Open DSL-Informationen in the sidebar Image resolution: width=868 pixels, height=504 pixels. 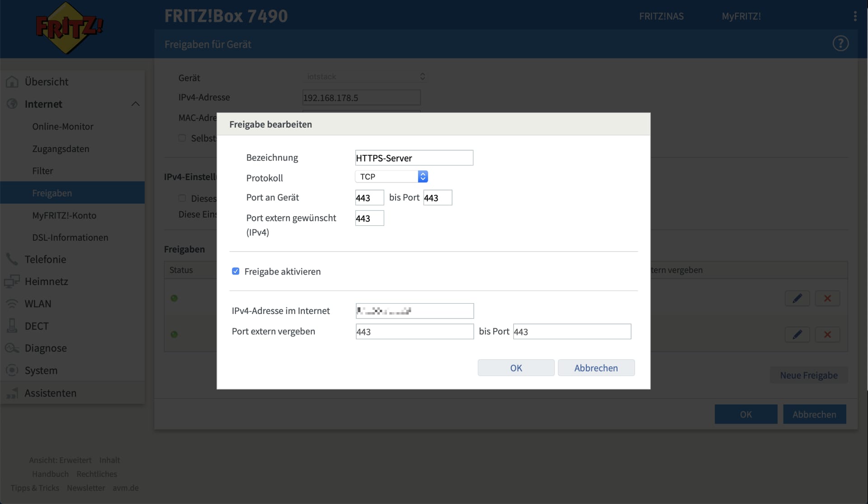point(70,238)
